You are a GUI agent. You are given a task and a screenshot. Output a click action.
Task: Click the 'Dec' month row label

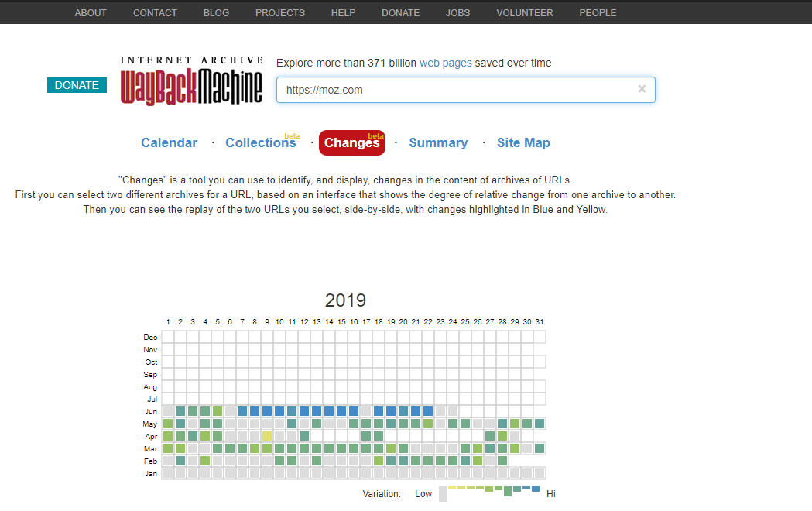tap(150, 337)
